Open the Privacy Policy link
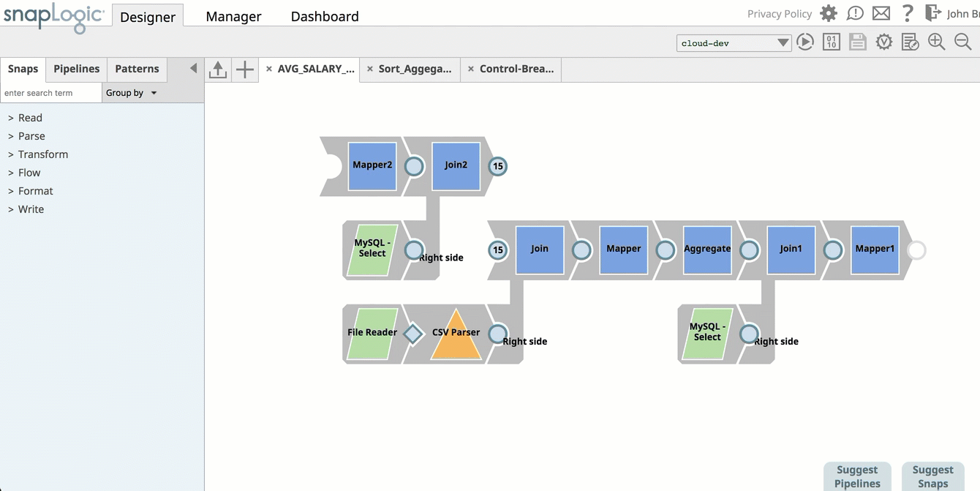This screenshot has height=491, width=980. [779, 14]
